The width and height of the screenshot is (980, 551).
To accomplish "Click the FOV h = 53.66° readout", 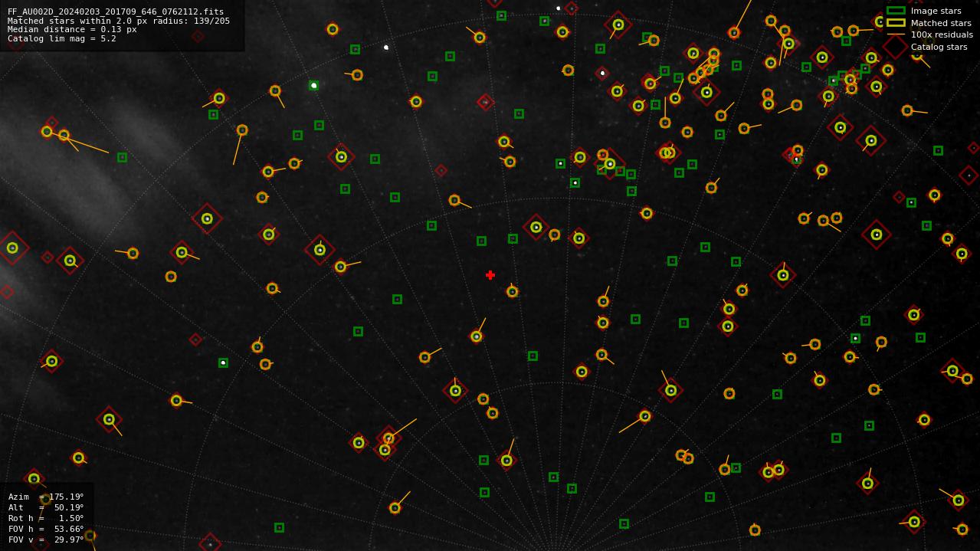I will (x=46, y=529).
